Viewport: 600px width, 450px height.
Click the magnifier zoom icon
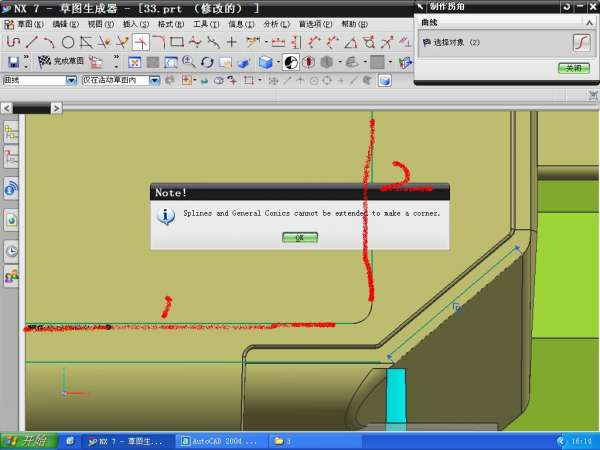pos(188,62)
